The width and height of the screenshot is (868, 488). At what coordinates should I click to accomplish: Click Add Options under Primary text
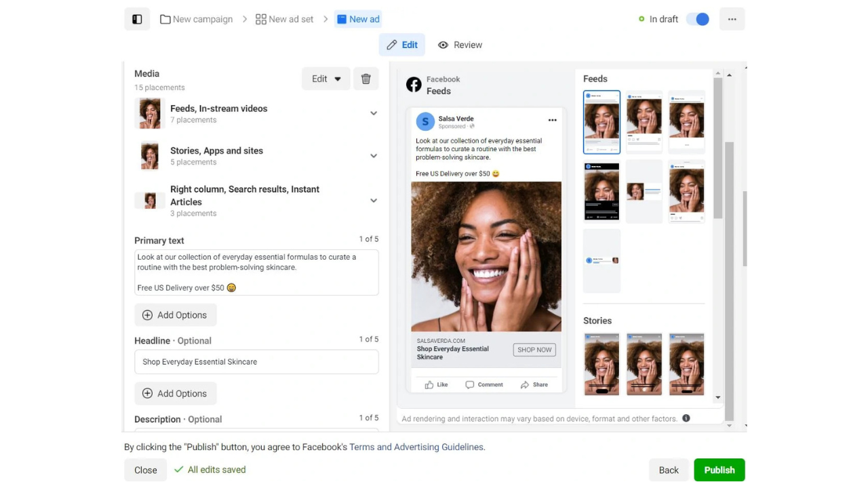pos(175,315)
